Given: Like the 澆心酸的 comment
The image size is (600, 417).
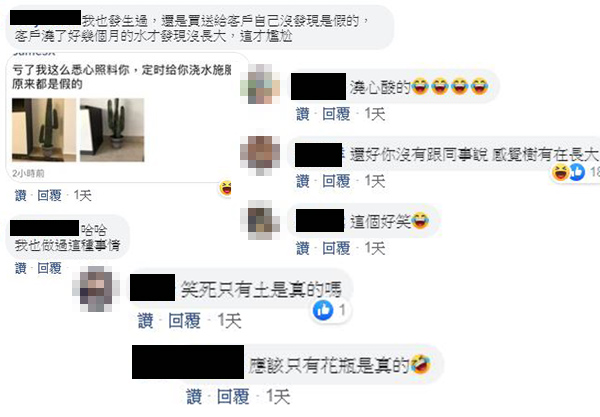Looking at the screenshot, I should pos(303,114).
